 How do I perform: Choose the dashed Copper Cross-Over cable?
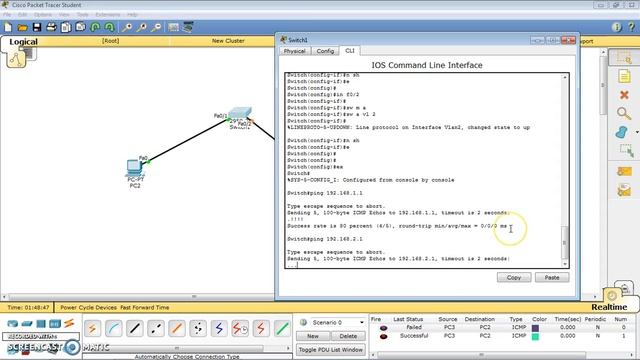pyautogui.click(x=156, y=328)
